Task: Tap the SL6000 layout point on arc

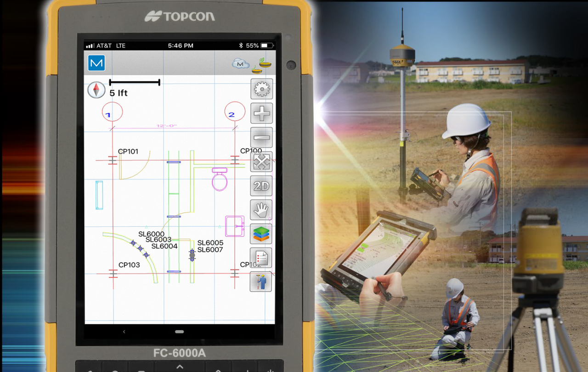Action: 133,242
